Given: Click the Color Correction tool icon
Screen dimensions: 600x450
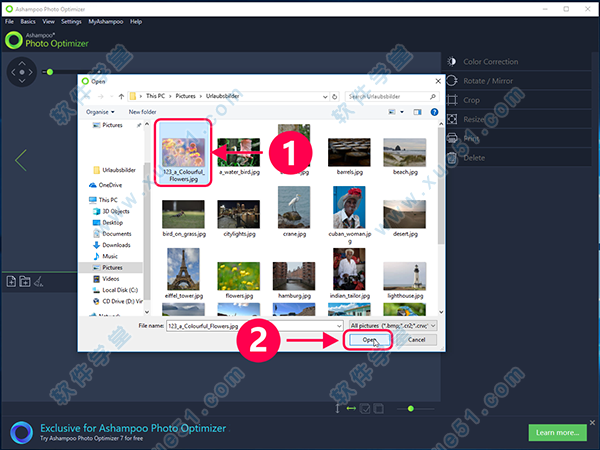Looking at the screenshot, I should (451, 62).
